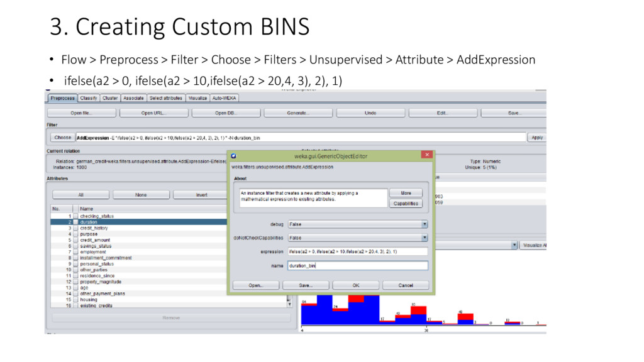Select the housing attribute row
644x362 pixels.
(169, 300)
